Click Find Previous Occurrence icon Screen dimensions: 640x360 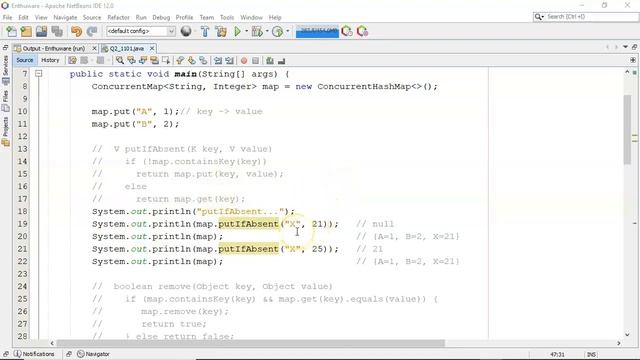[x=131, y=60]
